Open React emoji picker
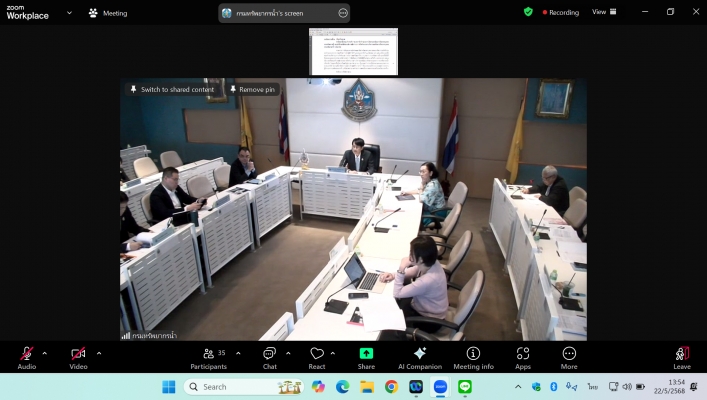This screenshot has height=400, width=707. point(317,359)
